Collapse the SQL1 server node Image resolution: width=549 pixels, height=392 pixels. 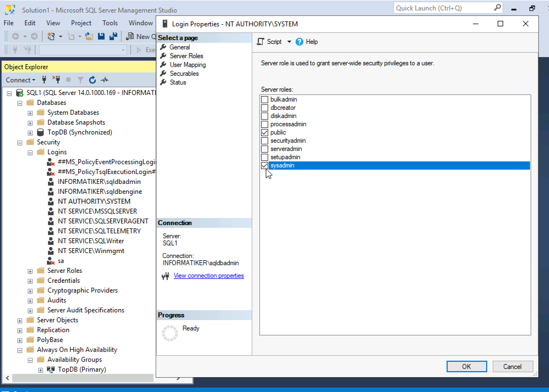pos(9,93)
